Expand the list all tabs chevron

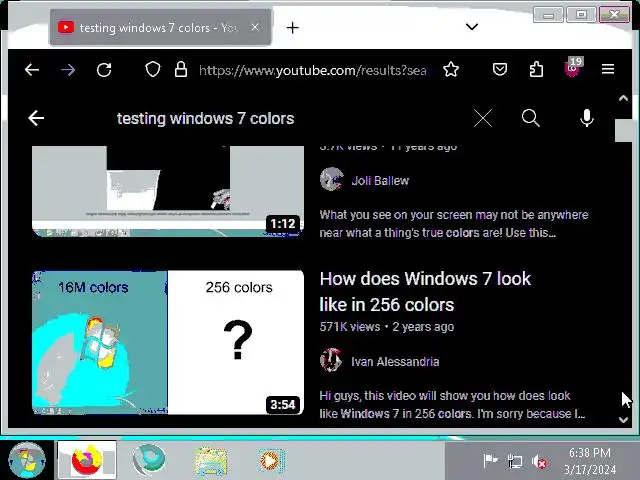(x=472, y=27)
